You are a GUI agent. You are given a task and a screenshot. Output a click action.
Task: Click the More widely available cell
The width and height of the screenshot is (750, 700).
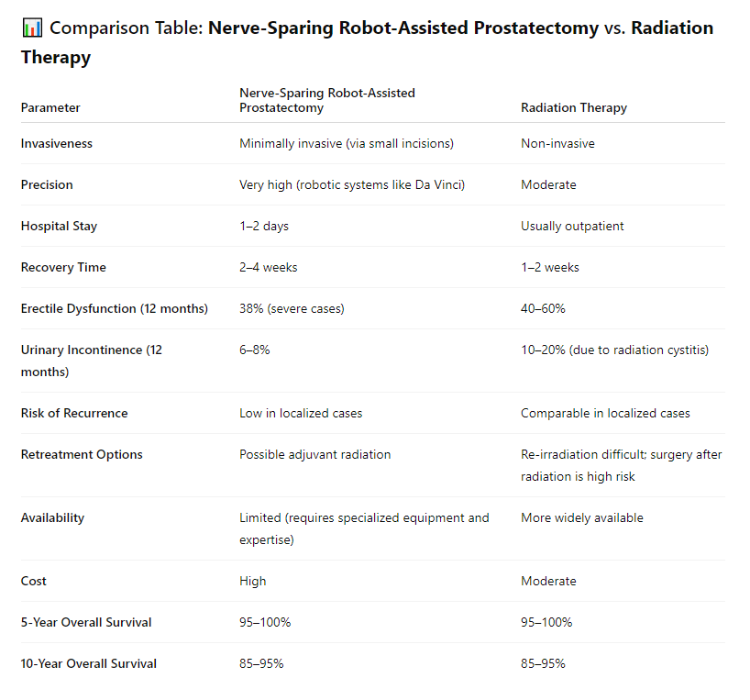(x=581, y=517)
